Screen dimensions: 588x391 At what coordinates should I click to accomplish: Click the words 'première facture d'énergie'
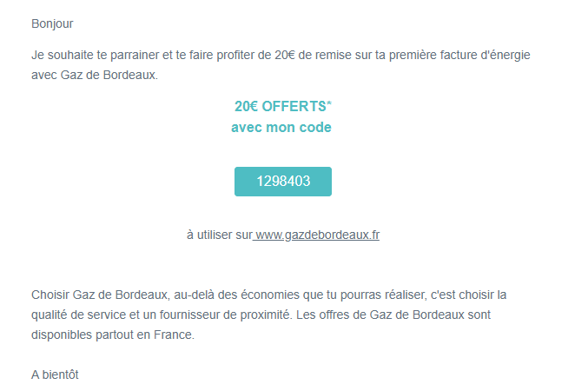[x=459, y=55]
